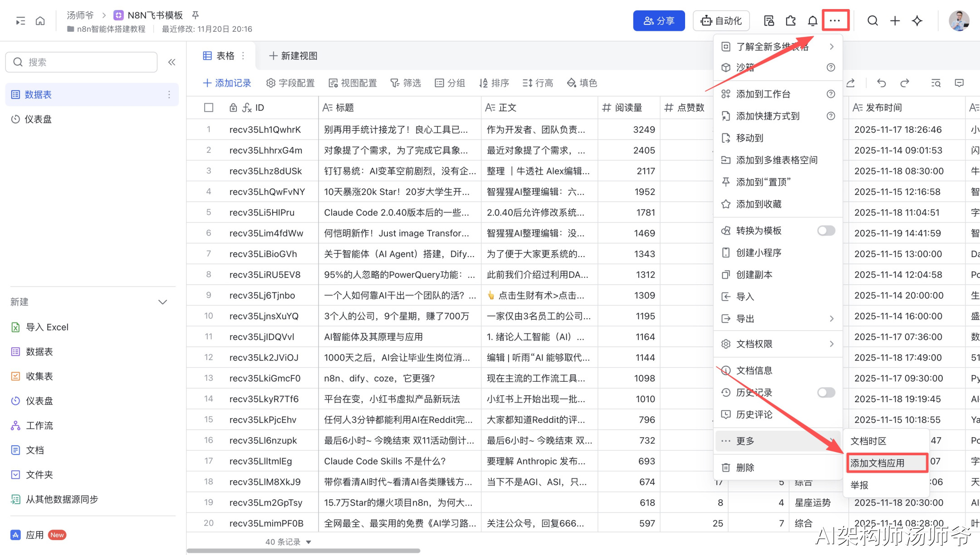Click the 自动化 button
This screenshot has width=980, height=555.
(721, 21)
